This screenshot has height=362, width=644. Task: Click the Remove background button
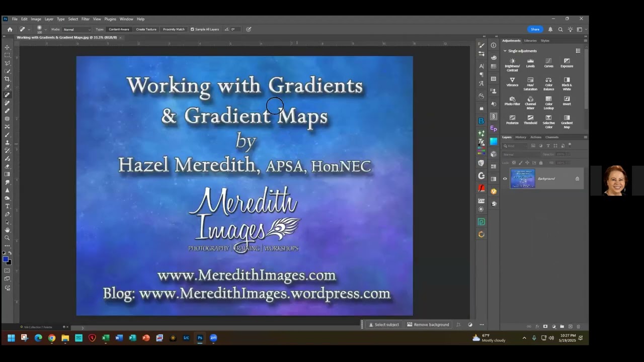[428, 325]
